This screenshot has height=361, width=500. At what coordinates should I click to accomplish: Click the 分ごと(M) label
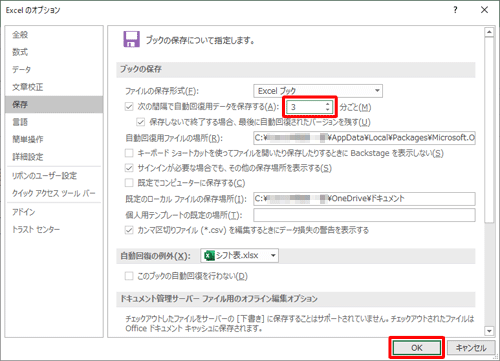coord(355,107)
